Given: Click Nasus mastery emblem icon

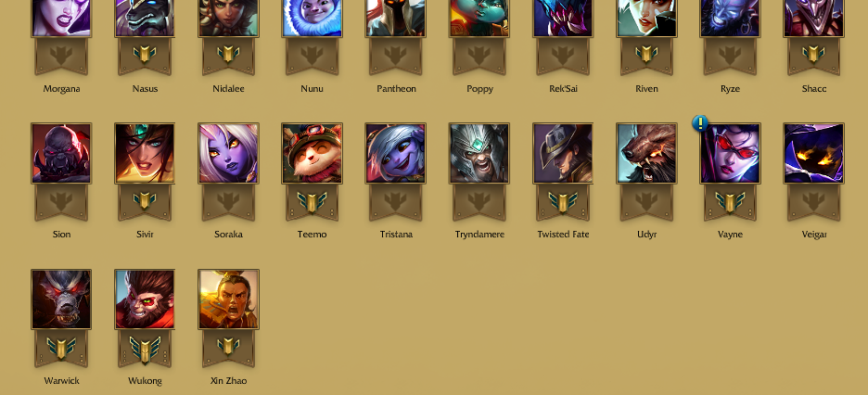Looking at the screenshot, I should pyautogui.click(x=145, y=55).
